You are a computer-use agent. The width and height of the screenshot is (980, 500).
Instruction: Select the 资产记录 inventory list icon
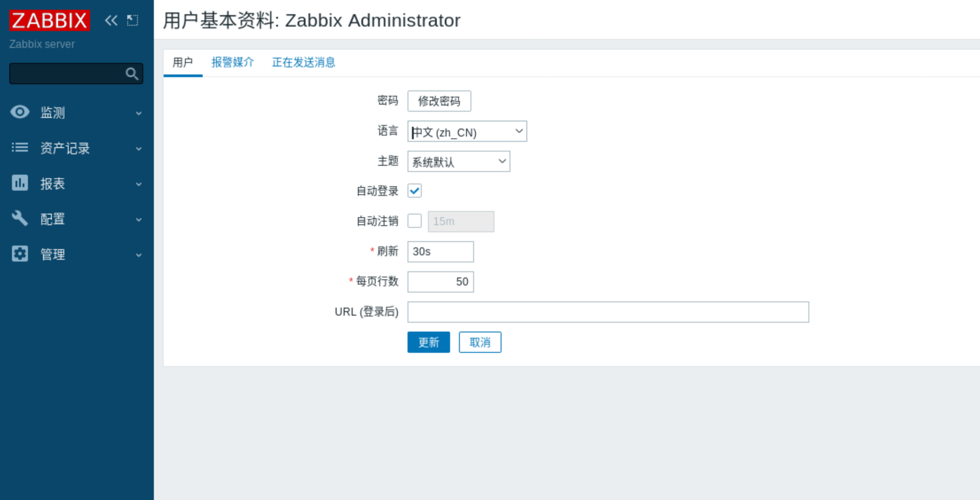tap(20, 148)
